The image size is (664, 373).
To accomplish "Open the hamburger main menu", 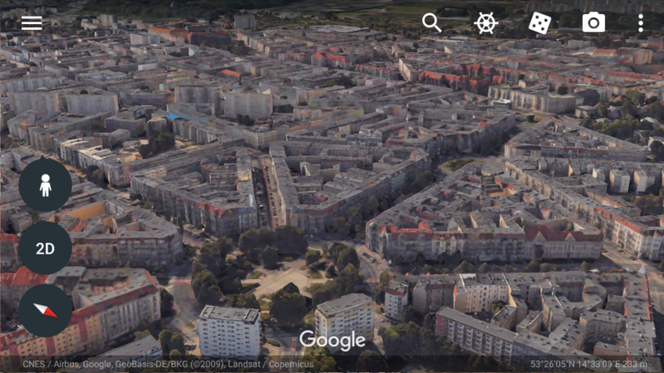I will (32, 23).
